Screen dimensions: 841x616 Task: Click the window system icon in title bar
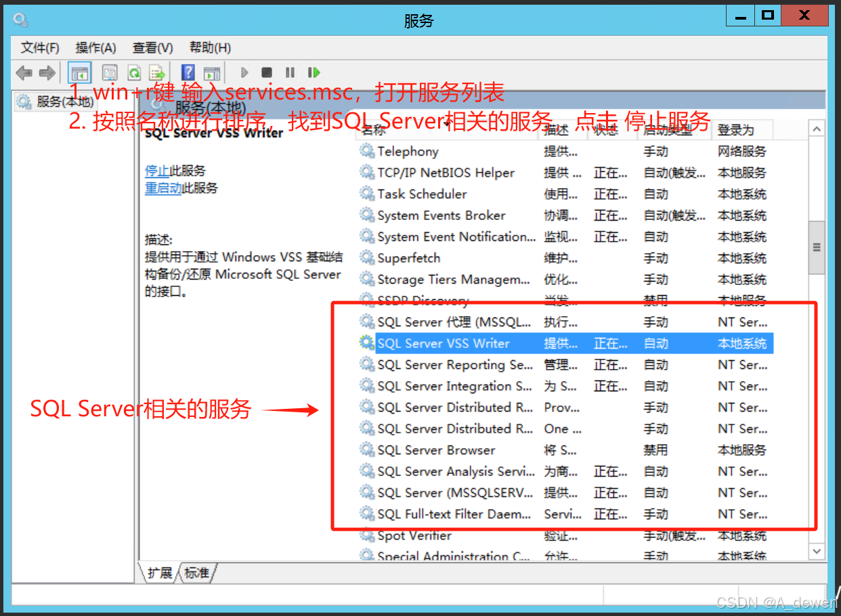pos(21,20)
